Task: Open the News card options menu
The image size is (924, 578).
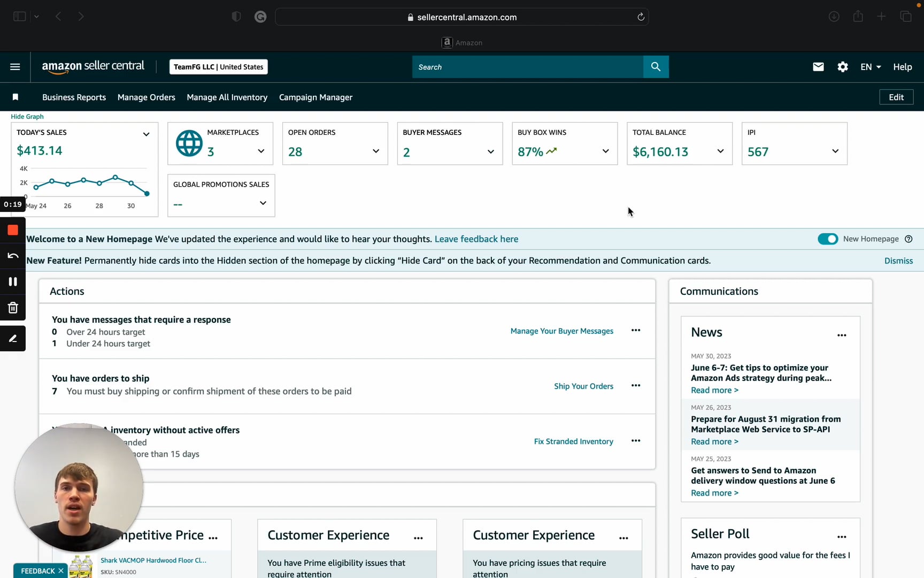Action: point(842,335)
